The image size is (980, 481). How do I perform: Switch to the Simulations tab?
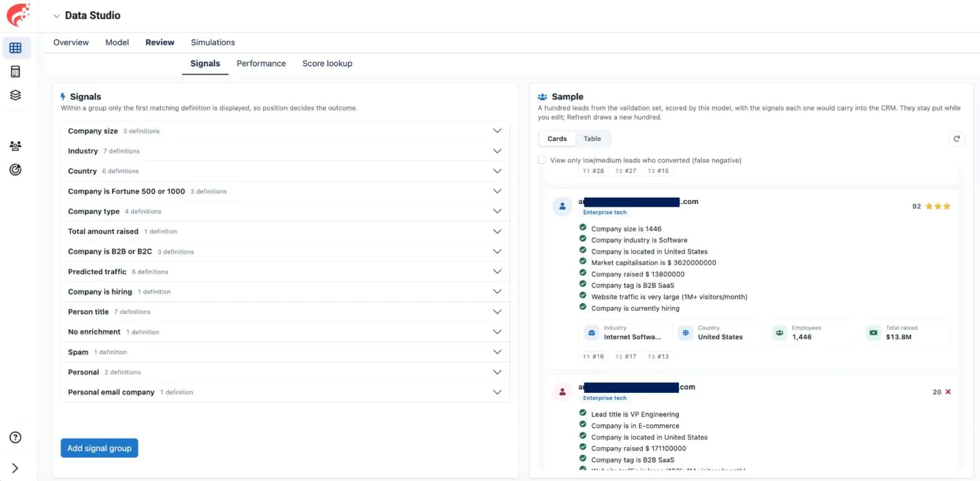213,42
